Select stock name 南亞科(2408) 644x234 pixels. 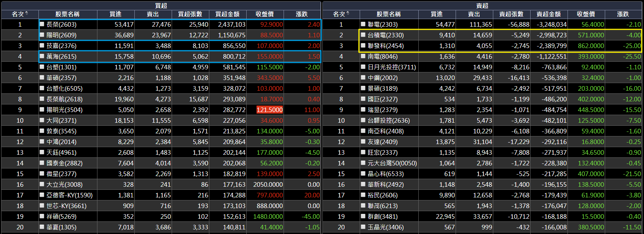point(386,131)
